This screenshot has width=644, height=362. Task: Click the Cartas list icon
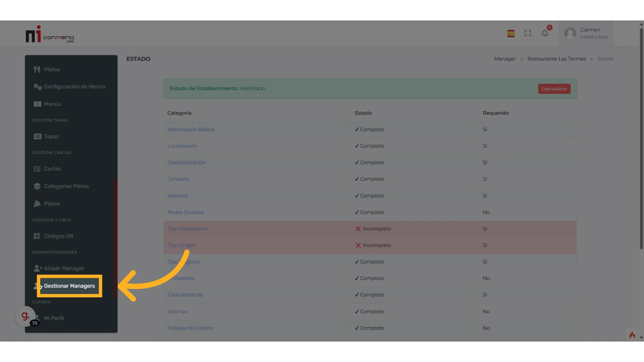coord(37,169)
